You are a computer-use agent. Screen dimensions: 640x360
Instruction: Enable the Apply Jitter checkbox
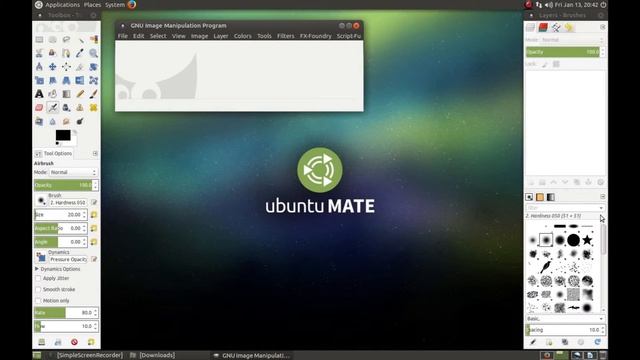click(x=38, y=278)
